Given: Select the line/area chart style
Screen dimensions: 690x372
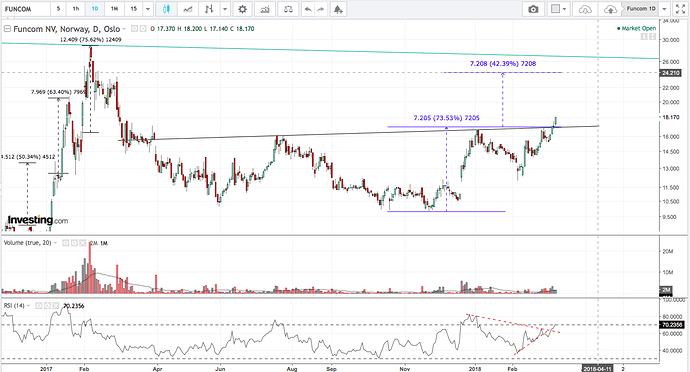Looking at the screenshot, I should click(x=187, y=9).
